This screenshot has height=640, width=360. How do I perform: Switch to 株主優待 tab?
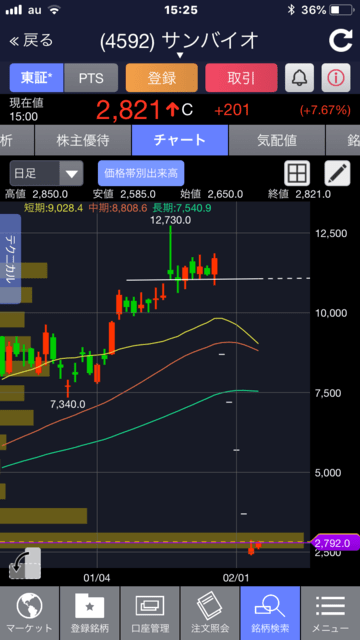[83, 140]
